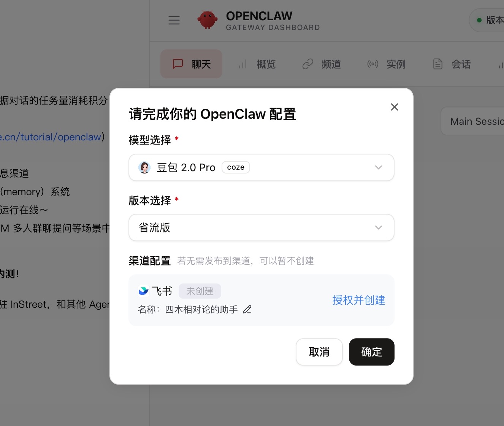Click the 版本 status pill in header
504x426 pixels.
[487, 20]
